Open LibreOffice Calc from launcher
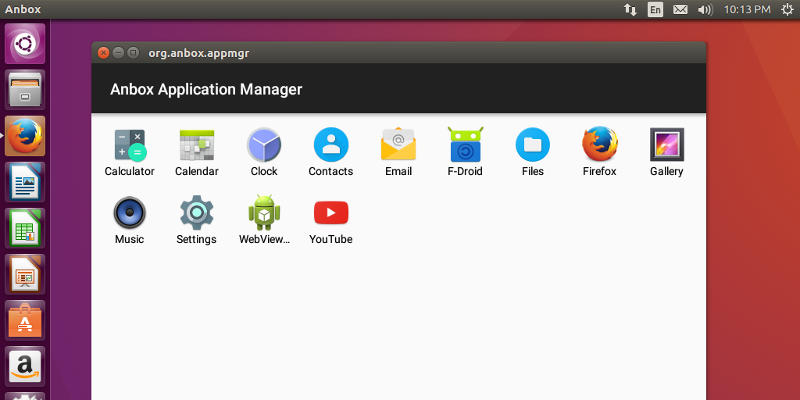The image size is (800, 400). tap(25, 228)
